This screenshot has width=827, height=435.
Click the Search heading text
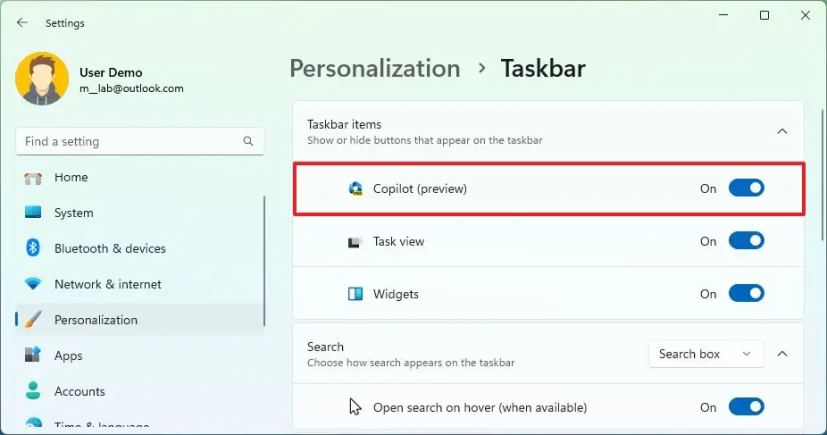[325, 347]
